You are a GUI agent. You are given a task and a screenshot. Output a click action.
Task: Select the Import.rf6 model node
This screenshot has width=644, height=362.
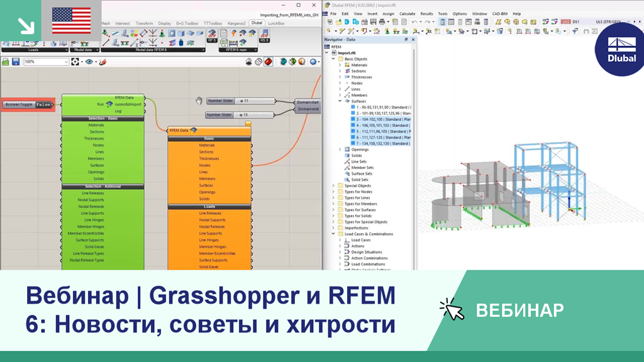pos(347,53)
